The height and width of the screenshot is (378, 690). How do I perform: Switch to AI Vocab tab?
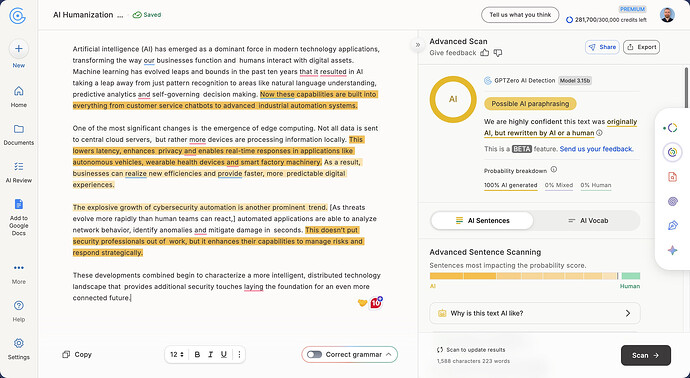[587, 220]
